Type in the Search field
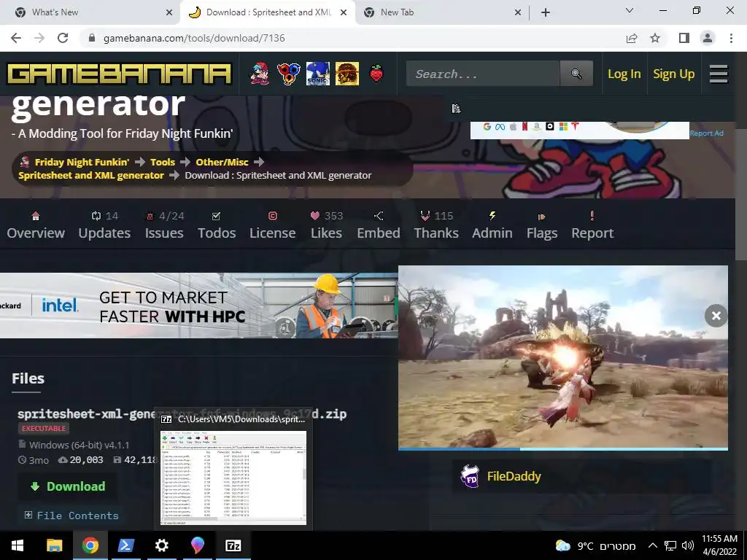The height and width of the screenshot is (560, 747). click(x=483, y=74)
